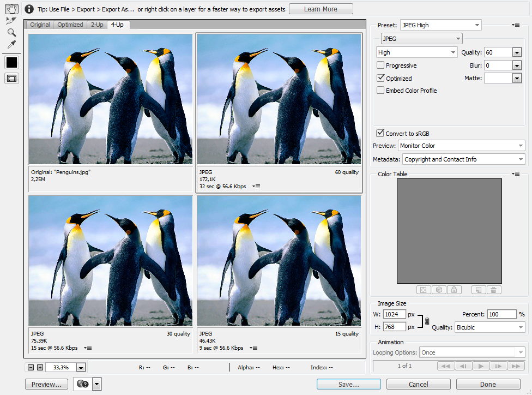Open Learn More about exporting assets
532x395 pixels.
pos(321,9)
